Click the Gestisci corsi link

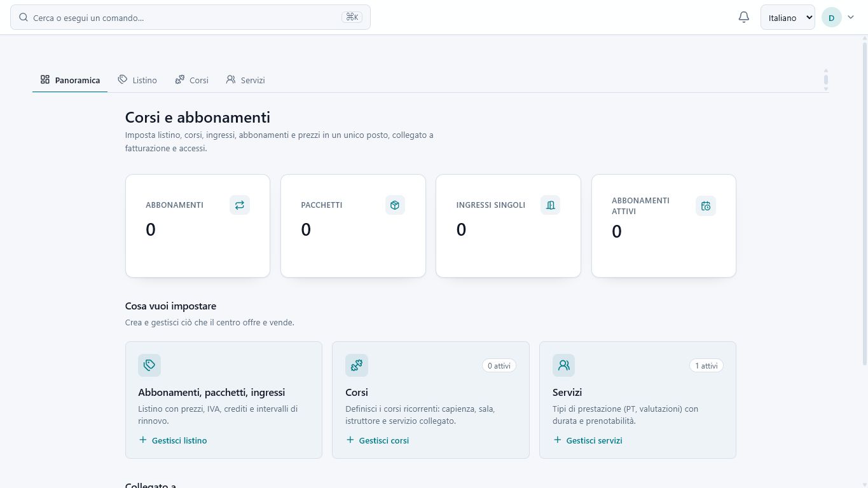378,440
